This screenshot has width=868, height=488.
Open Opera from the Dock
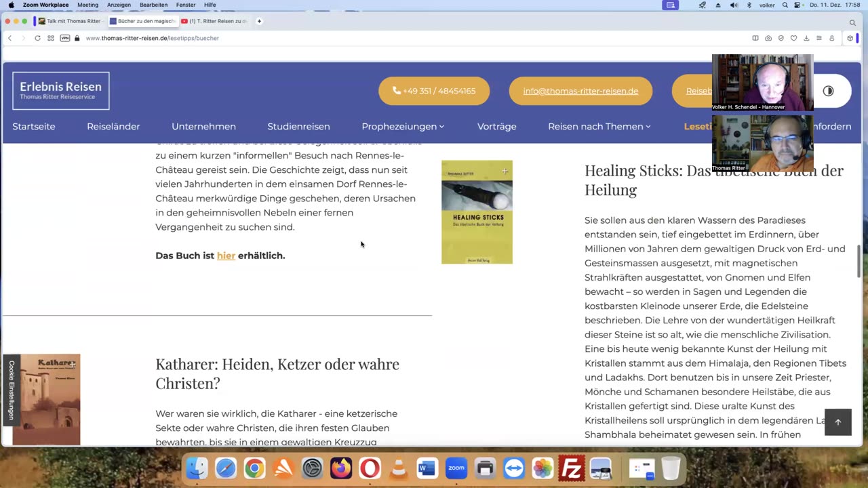[370, 468]
